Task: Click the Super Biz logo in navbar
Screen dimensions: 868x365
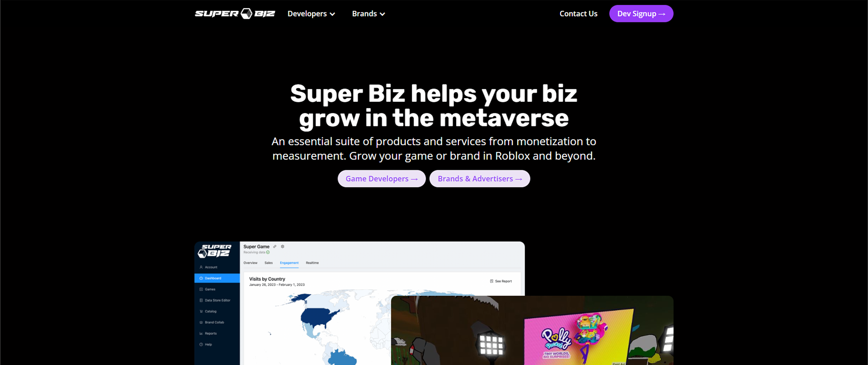Action: click(x=235, y=14)
